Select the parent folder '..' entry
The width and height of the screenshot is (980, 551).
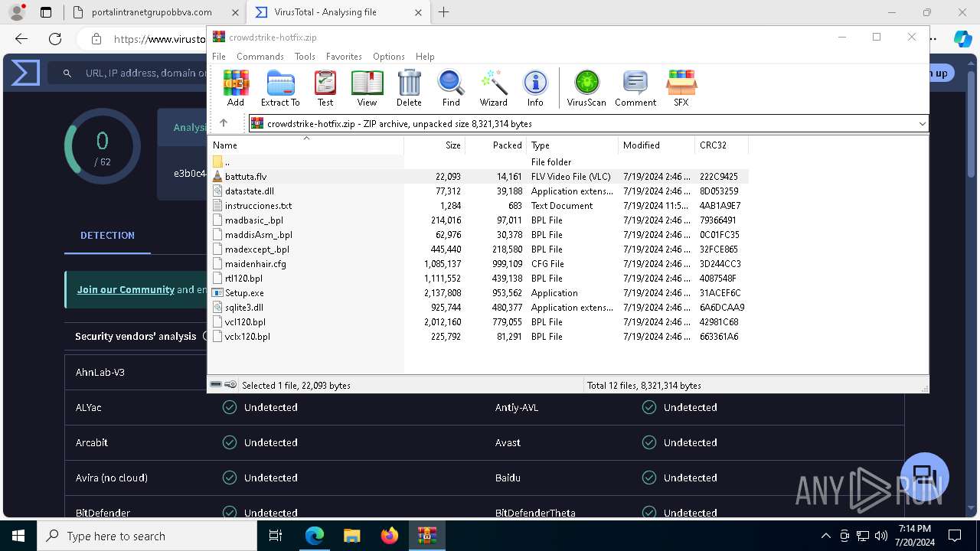pos(479,162)
